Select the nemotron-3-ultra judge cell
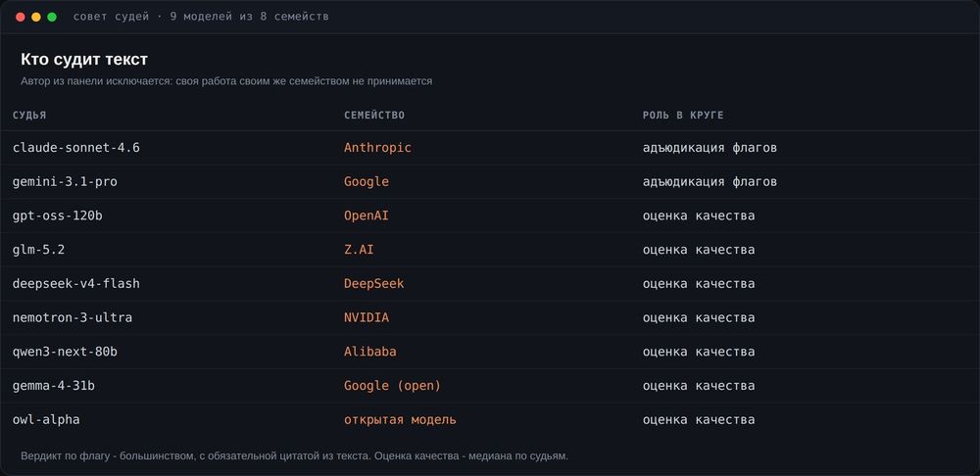The width and height of the screenshot is (980, 476). pos(73,317)
